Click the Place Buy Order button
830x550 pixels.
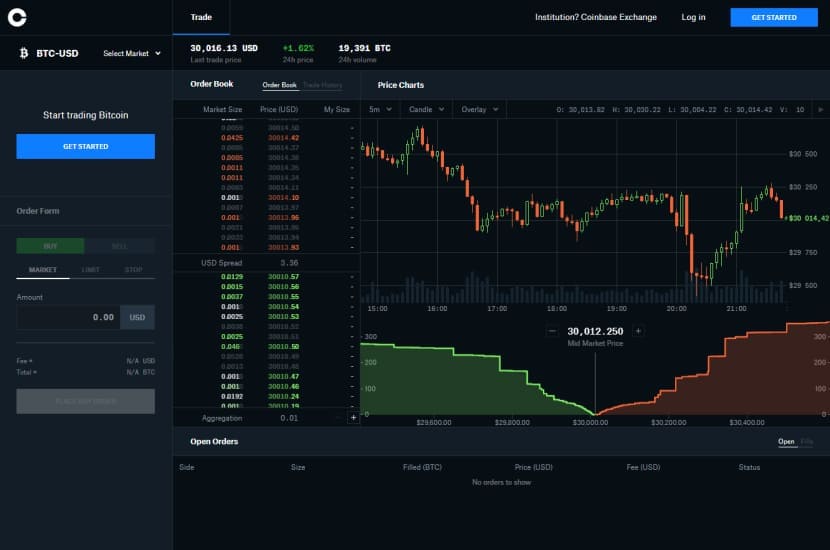pos(86,401)
